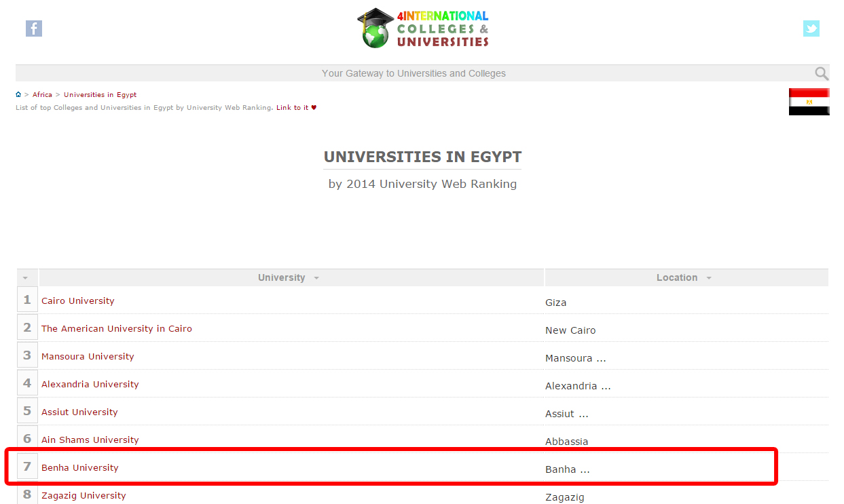
Task: Go to Africa in the breadcrumb
Action: (x=42, y=95)
